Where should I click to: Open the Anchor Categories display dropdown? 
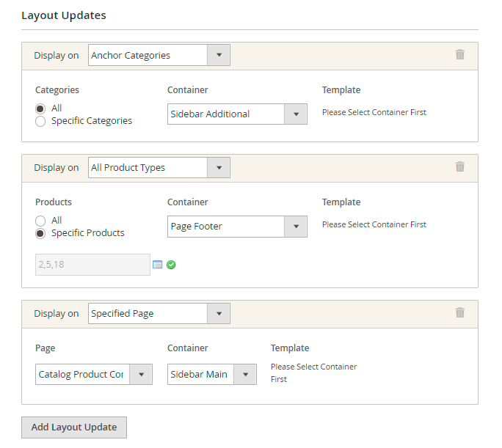pyautogui.click(x=159, y=55)
